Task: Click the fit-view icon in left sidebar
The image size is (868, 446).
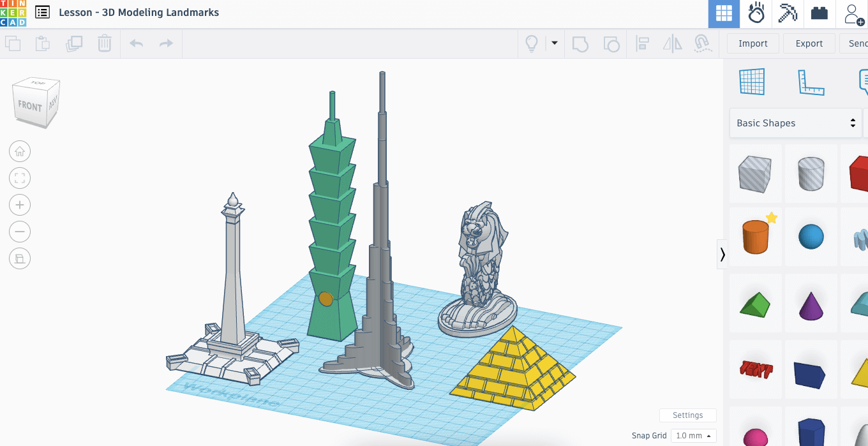Action: point(20,178)
